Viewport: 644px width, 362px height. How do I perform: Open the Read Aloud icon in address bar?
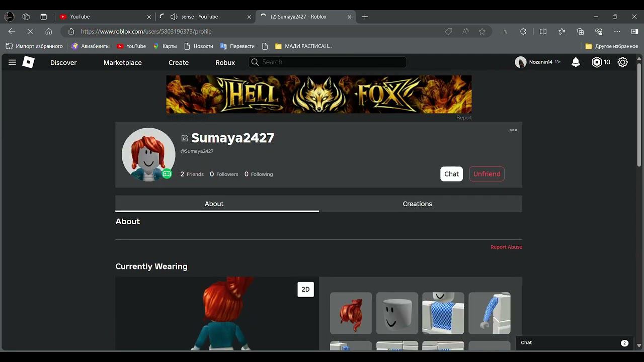pos(465,31)
